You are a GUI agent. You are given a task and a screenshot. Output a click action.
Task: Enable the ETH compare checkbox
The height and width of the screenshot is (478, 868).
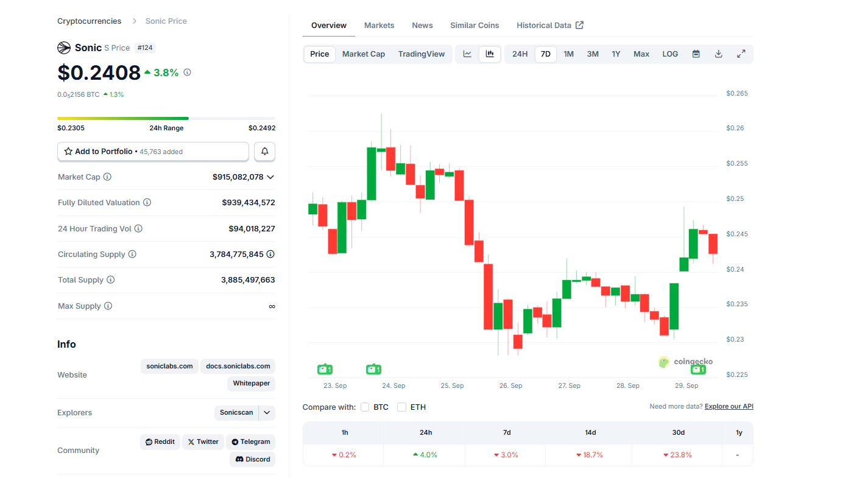[401, 407]
